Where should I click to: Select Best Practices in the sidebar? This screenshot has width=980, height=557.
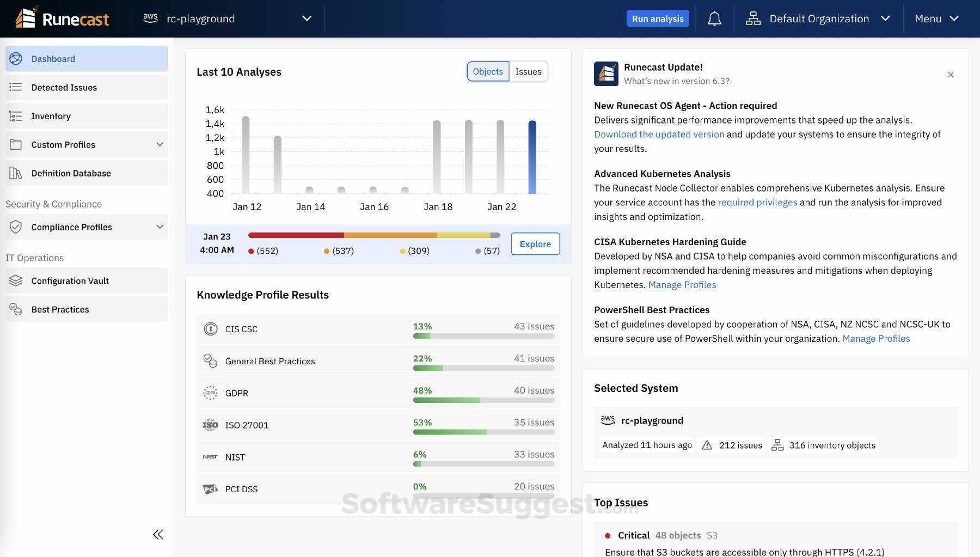pos(60,309)
